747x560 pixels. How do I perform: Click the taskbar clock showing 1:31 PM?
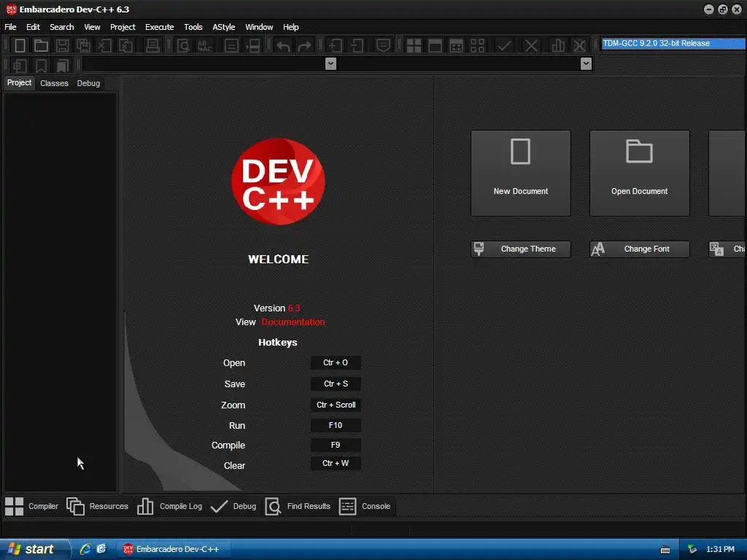coord(720,550)
